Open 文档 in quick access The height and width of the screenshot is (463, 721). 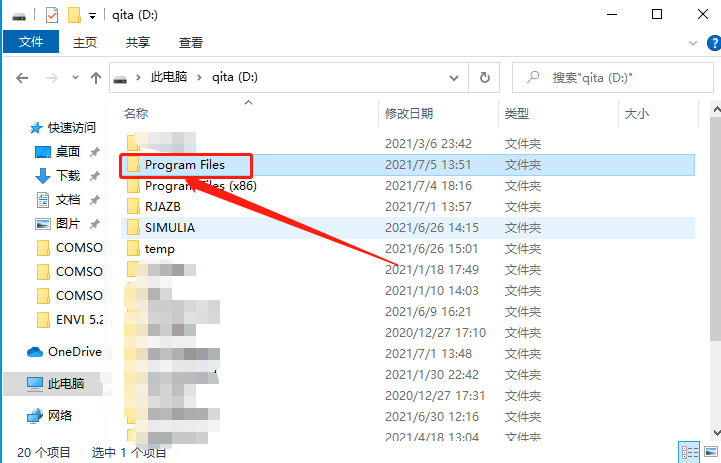pyautogui.click(x=68, y=200)
